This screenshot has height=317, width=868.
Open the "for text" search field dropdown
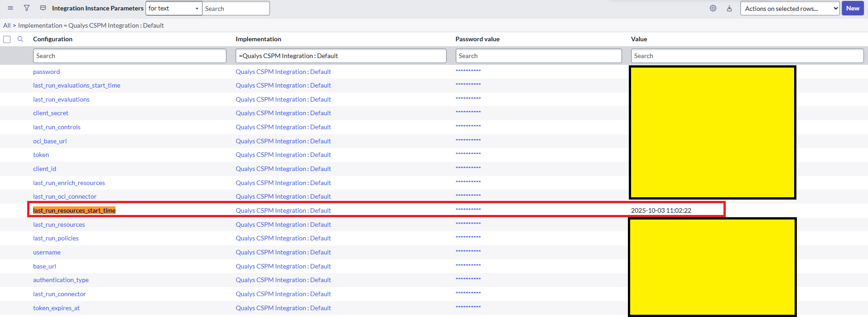point(174,8)
